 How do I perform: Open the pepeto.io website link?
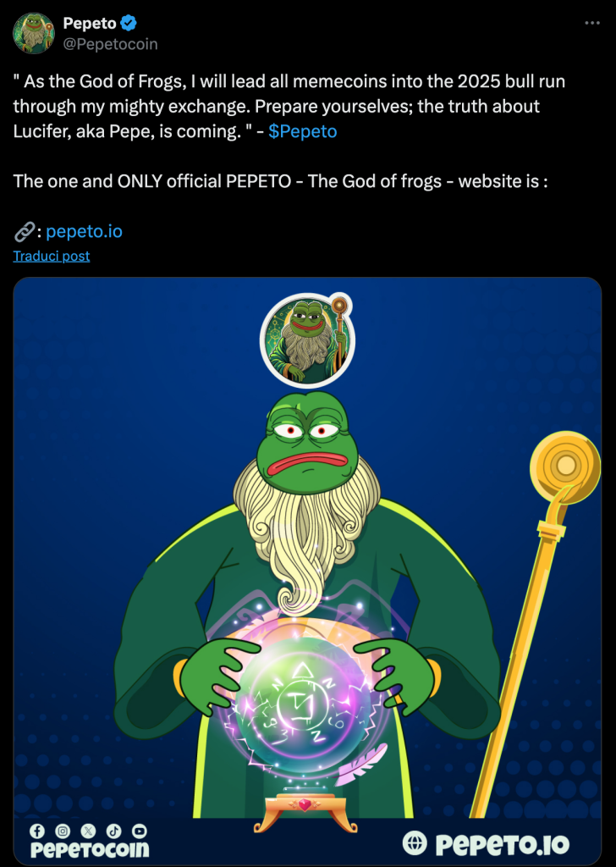click(84, 231)
